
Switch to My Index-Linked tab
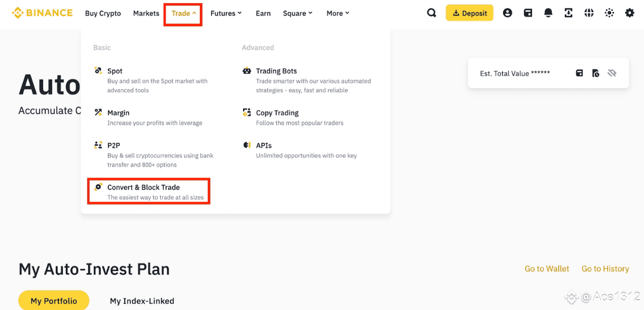pos(142,301)
